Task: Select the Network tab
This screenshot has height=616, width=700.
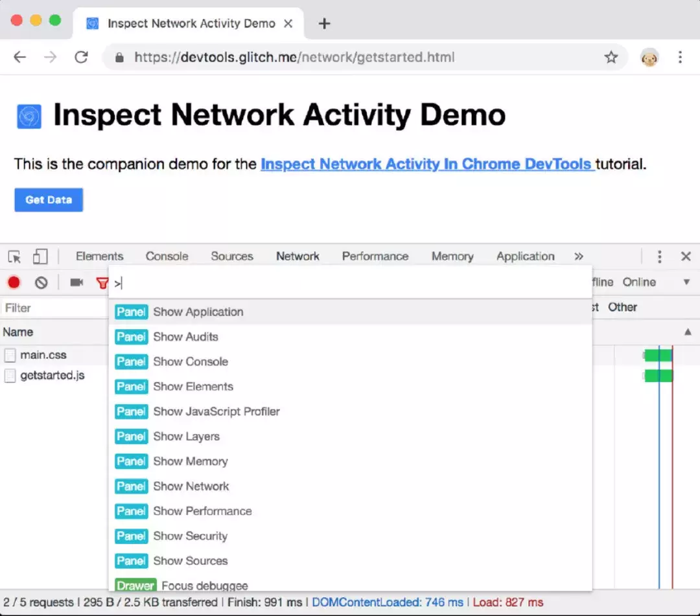Action: point(297,257)
